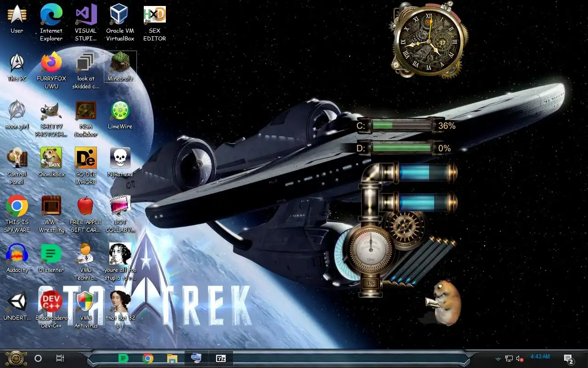The width and height of the screenshot is (588, 368).
Task: Open the HxD hex editor desktop shortcut
Action: pos(155,22)
